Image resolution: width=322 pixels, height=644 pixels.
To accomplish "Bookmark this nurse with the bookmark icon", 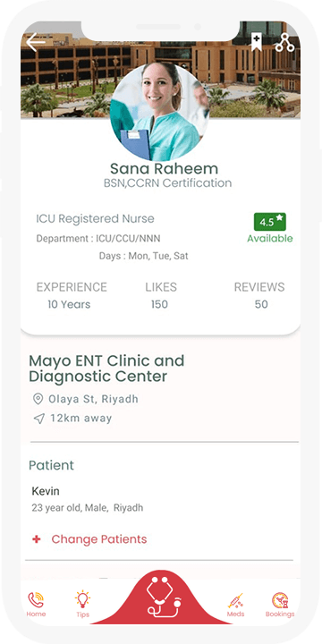I will (x=257, y=42).
